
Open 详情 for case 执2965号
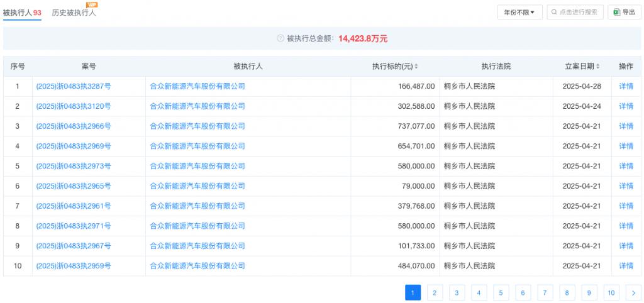[626, 186]
